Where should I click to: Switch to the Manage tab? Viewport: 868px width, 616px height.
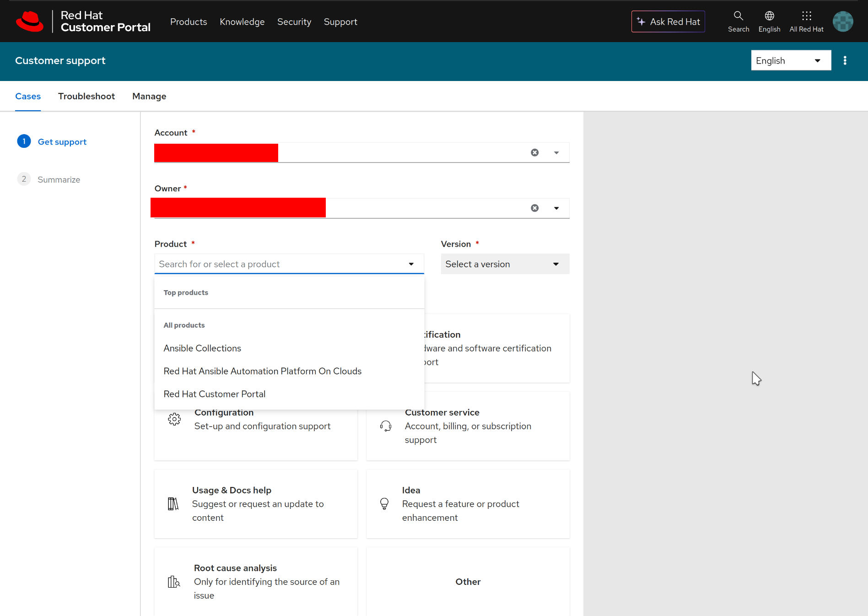click(x=149, y=96)
